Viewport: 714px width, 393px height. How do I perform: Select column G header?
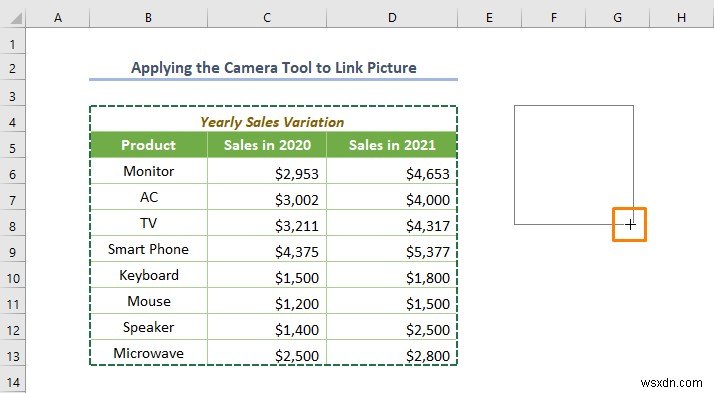617,18
